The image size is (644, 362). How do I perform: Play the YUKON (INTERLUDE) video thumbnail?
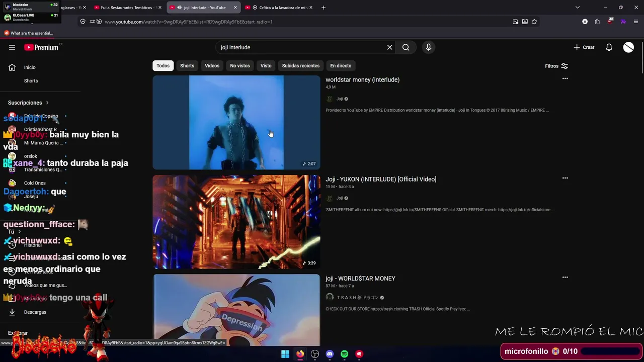click(x=236, y=222)
